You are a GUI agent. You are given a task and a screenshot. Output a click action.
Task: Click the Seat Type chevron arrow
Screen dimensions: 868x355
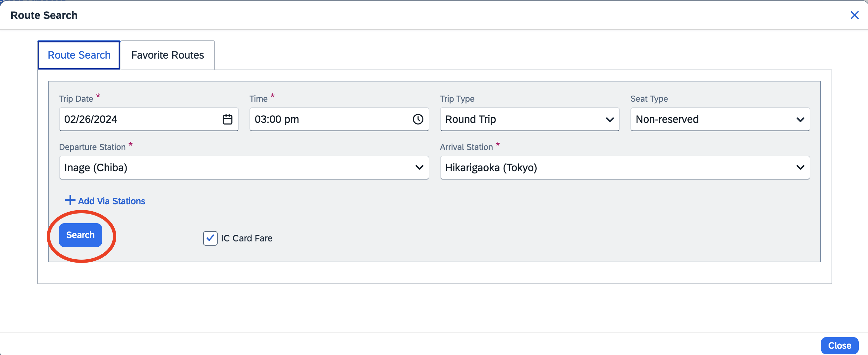pyautogui.click(x=800, y=120)
